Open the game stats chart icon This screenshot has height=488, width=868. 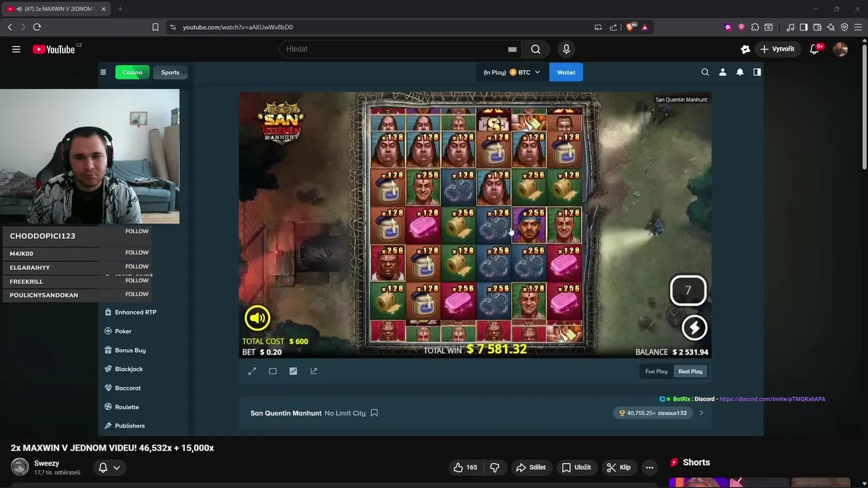click(293, 371)
